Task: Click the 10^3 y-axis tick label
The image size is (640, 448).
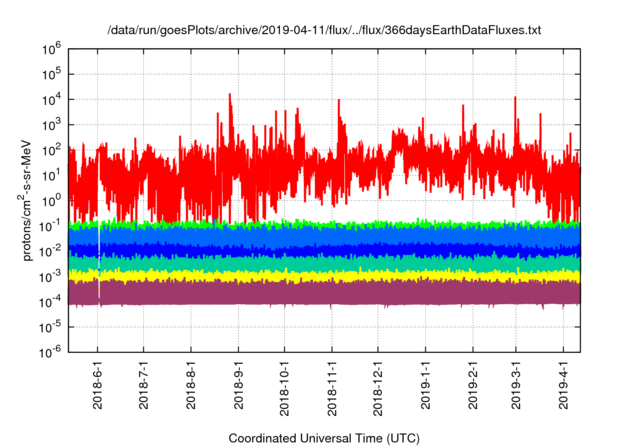Action: pos(51,125)
